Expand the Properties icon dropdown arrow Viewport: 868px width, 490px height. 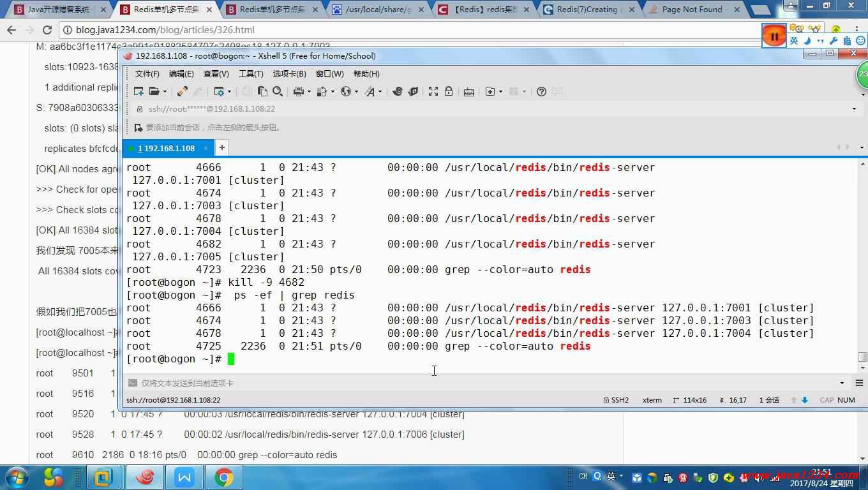click(x=229, y=92)
